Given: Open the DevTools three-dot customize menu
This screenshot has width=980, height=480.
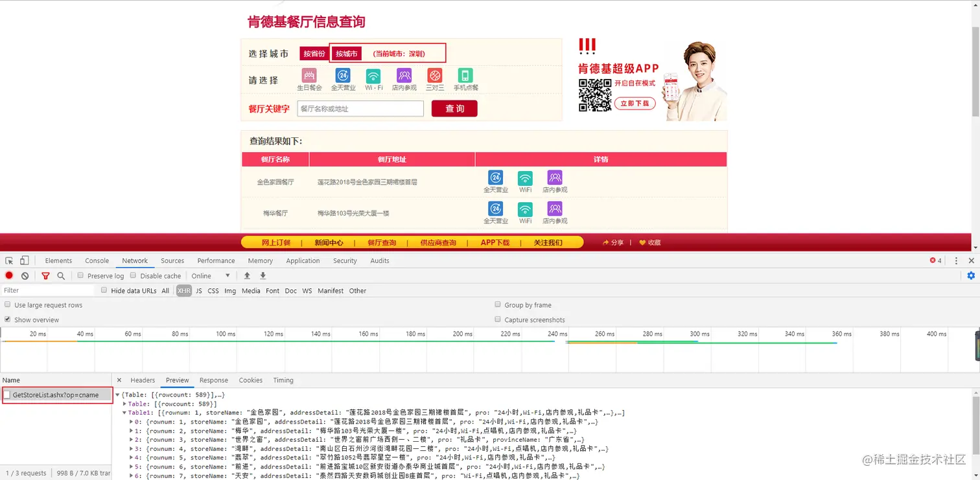Looking at the screenshot, I should click(956, 260).
